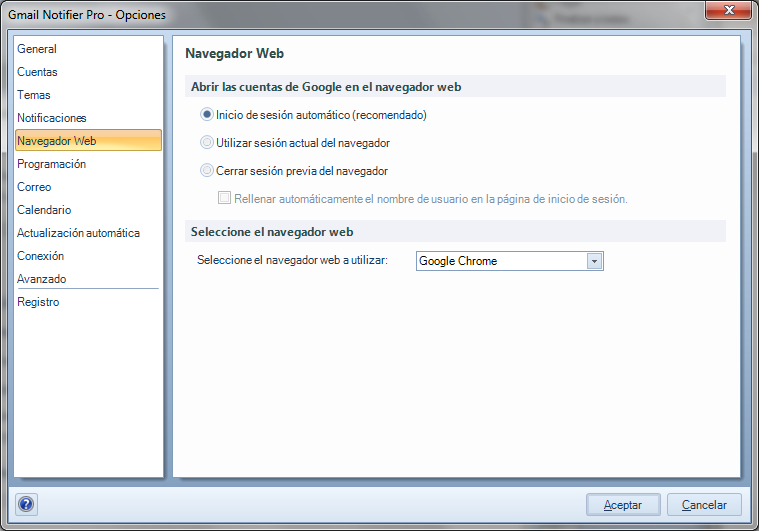The width and height of the screenshot is (759, 531).
Task: Click the Cancelar button
Action: [704, 505]
